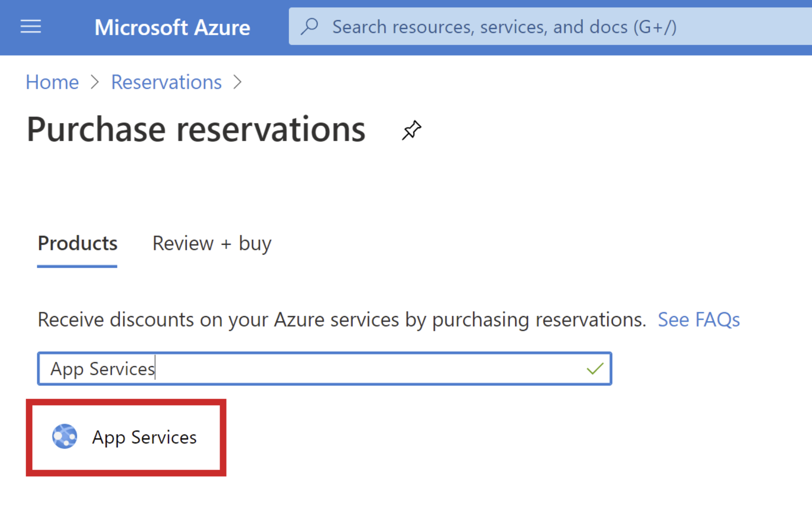
Task: Switch to the Review + buy tab
Action: coord(211,243)
